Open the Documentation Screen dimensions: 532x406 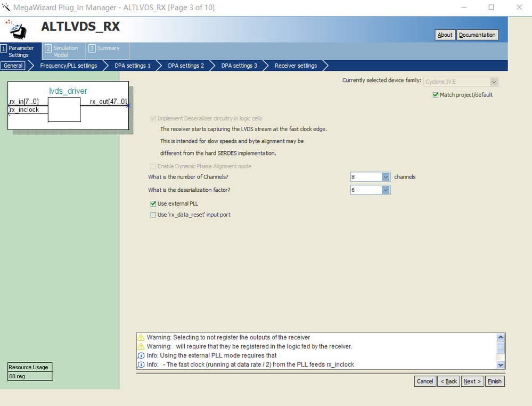point(477,35)
